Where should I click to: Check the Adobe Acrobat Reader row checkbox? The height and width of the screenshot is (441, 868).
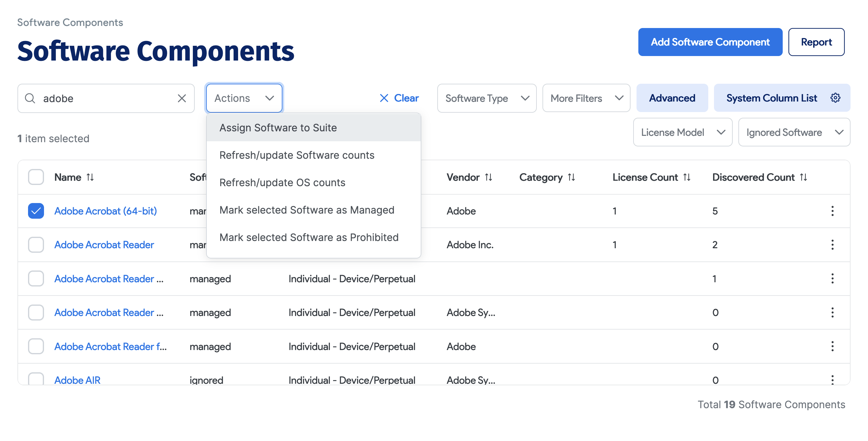point(36,245)
